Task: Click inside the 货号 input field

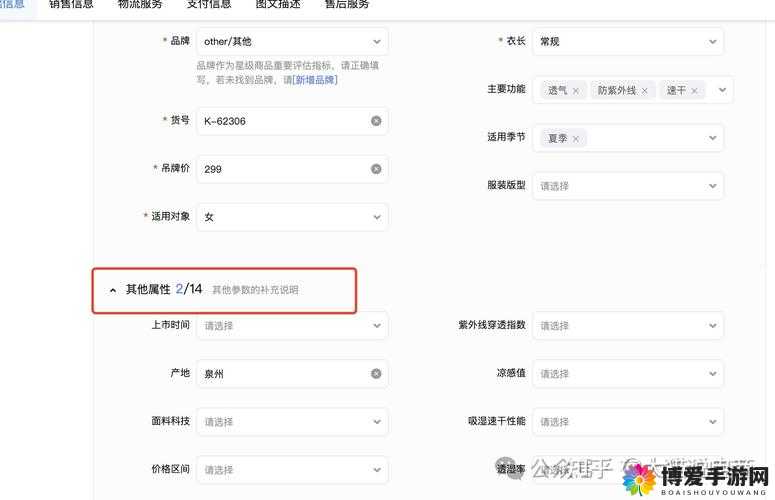Action: 292,121
